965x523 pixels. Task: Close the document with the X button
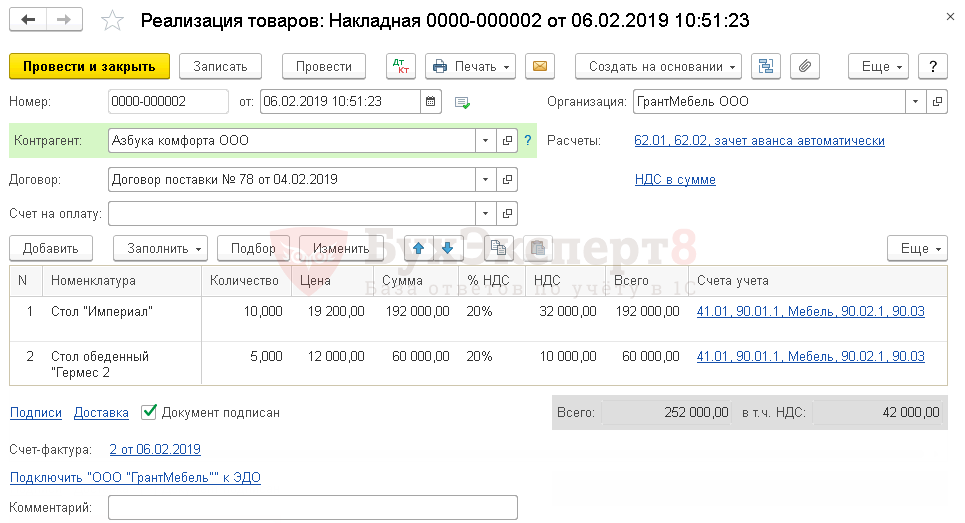click(950, 17)
